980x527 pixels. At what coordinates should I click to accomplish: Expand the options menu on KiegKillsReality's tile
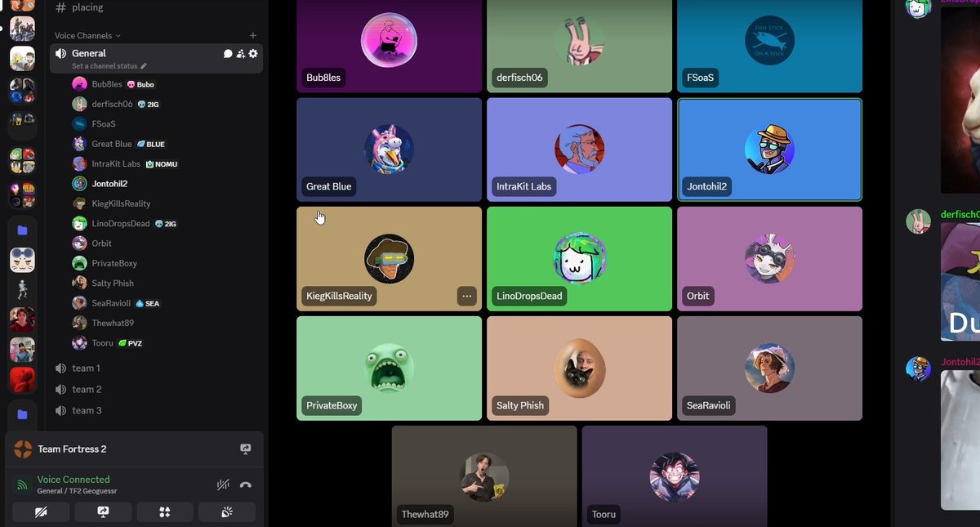(x=467, y=297)
